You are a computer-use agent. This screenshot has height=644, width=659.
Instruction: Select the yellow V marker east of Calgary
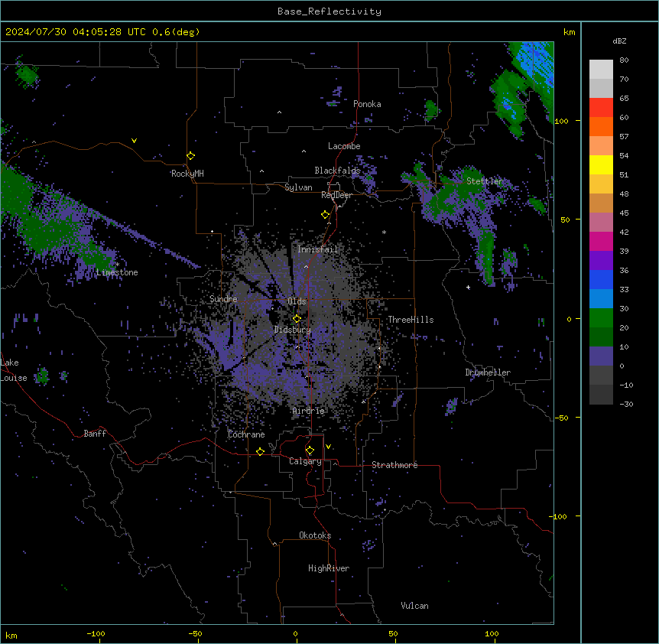click(328, 447)
